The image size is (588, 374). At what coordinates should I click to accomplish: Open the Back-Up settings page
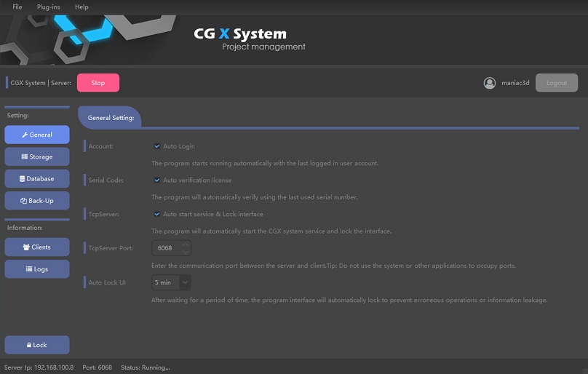click(37, 201)
